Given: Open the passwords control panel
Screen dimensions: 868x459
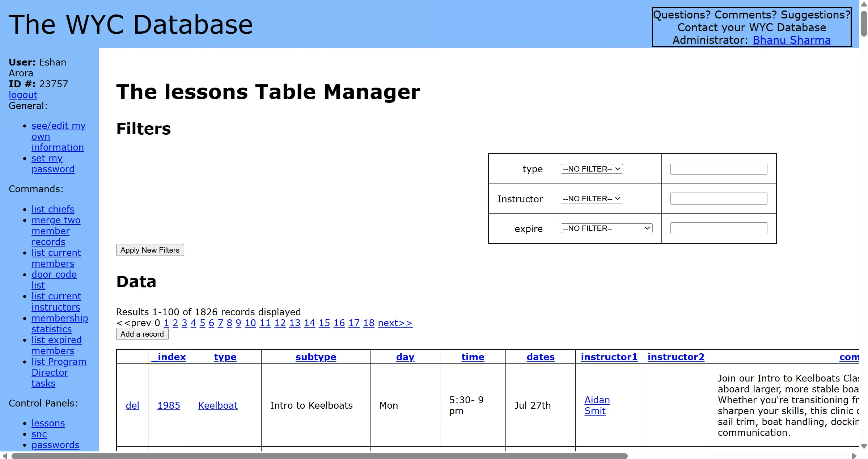Looking at the screenshot, I should [55, 445].
